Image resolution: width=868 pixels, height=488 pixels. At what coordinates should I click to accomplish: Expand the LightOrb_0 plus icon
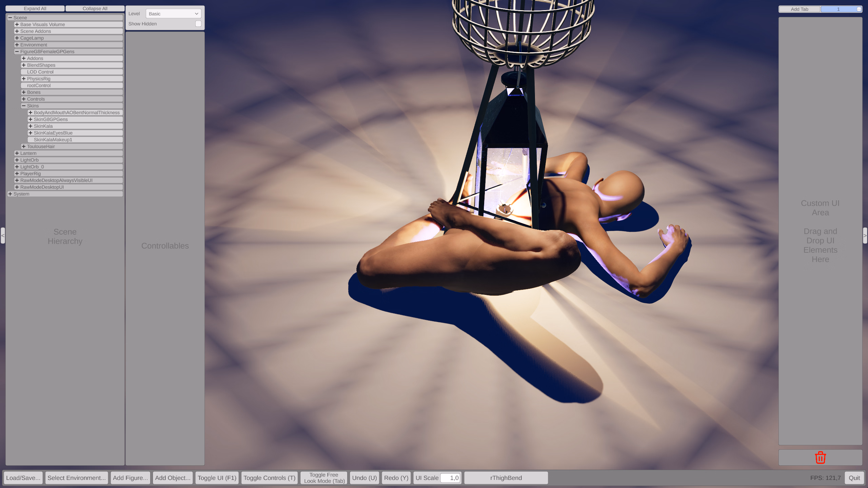click(x=17, y=167)
